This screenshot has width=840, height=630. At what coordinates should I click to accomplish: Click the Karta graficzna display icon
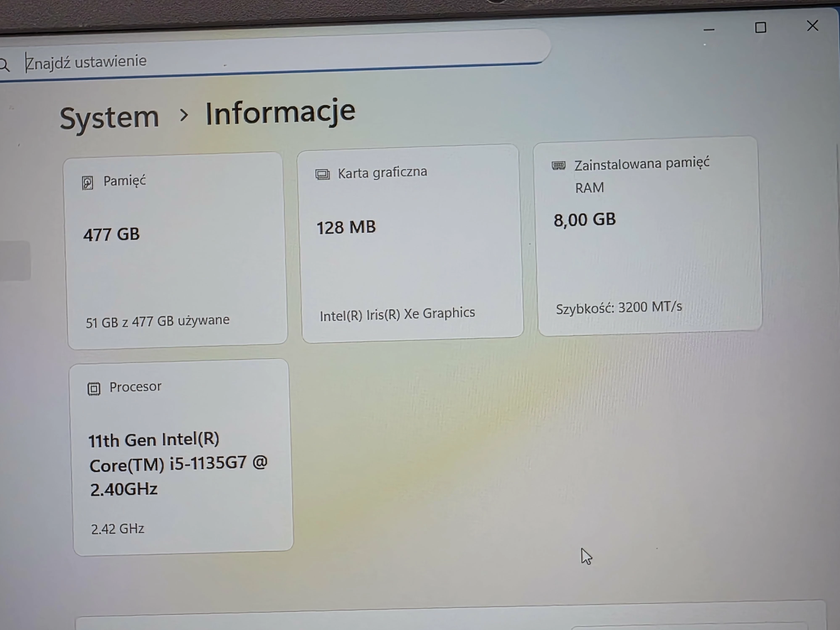pos(322,174)
